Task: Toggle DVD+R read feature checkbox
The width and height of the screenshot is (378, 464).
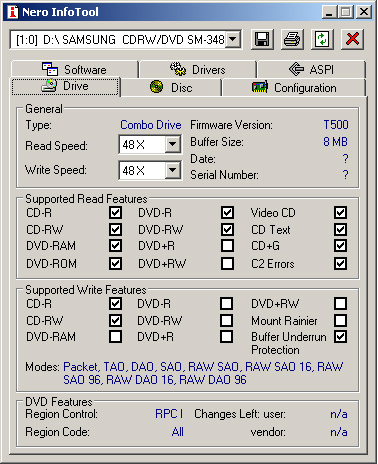Action: (x=227, y=246)
